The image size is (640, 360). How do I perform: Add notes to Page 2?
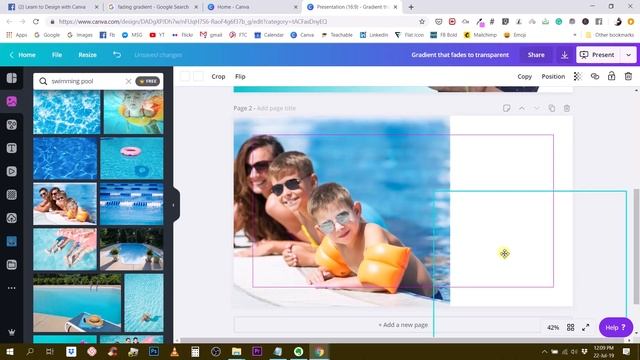pyautogui.click(x=507, y=108)
